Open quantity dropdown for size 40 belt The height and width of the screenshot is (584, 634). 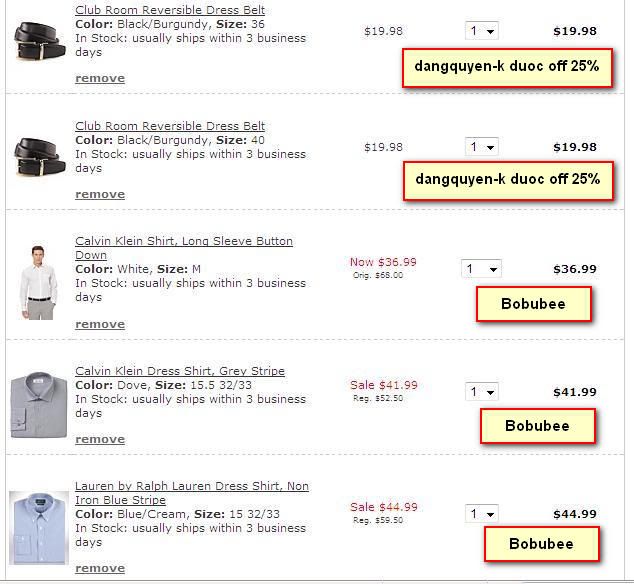click(482, 147)
